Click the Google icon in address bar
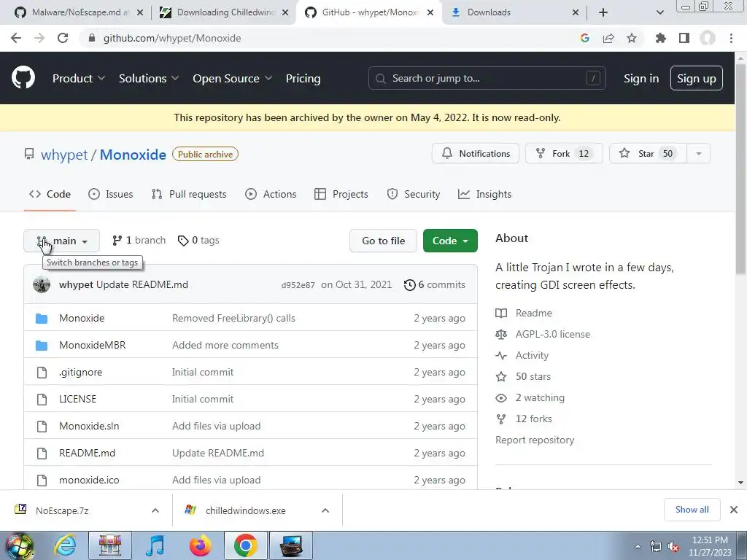This screenshot has width=747, height=560. pyautogui.click(x=585, y=38)
